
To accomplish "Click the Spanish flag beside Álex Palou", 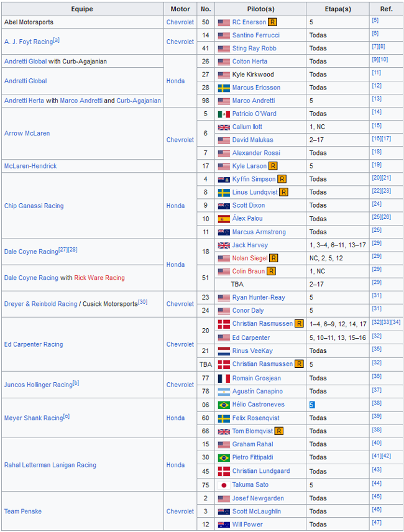I will tap(224, 219).
